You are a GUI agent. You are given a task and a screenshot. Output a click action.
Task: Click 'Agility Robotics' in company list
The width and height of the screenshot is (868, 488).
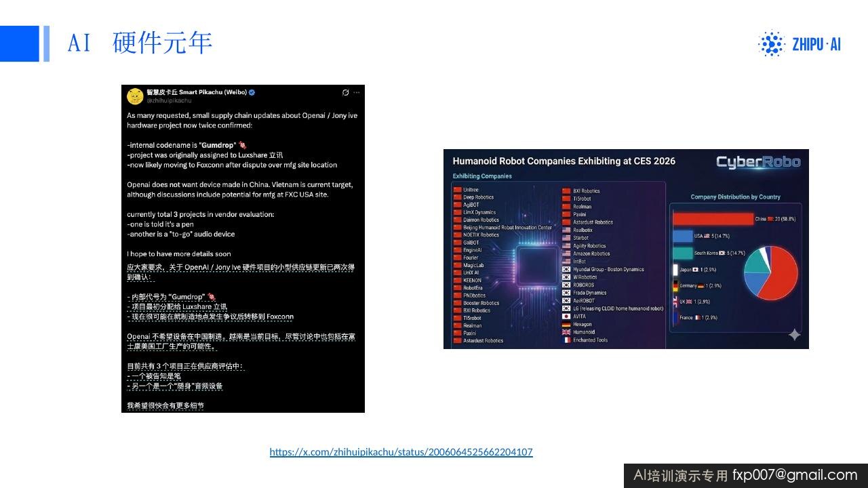[x=589, y=246]
